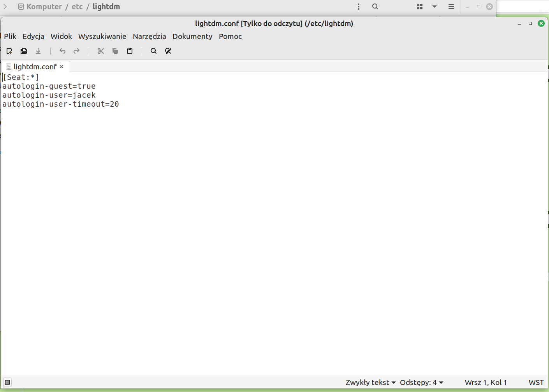Open the Pomoc menu
The height and width of the screenshot is (392, 549).
tap(230, 36)
